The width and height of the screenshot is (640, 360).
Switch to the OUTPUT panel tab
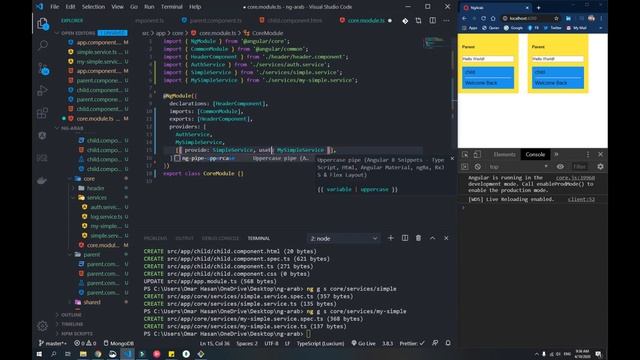pyautogui.click(x=184, y=238)
